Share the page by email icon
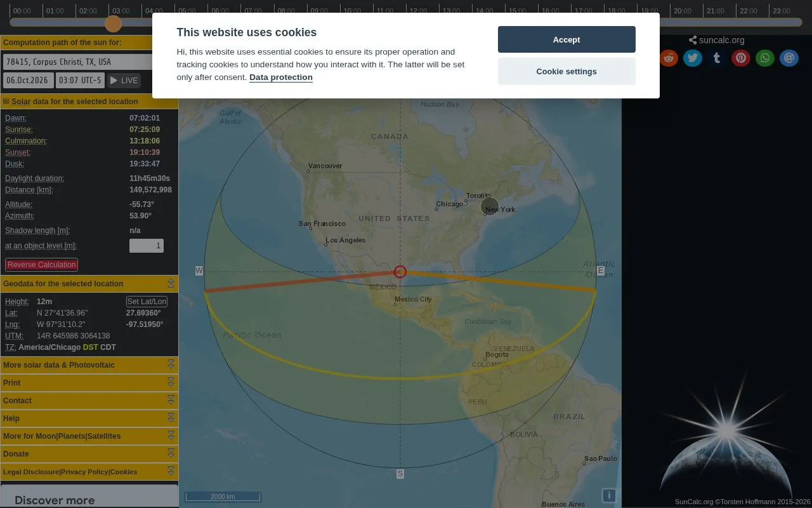 coord(789,58)
